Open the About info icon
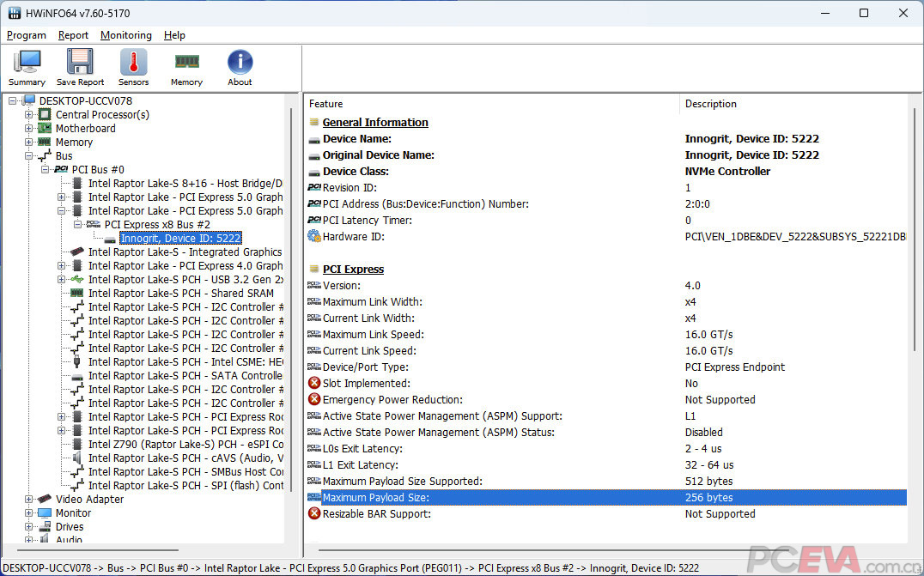The image size is (924, 576). (x=240, y=63)
